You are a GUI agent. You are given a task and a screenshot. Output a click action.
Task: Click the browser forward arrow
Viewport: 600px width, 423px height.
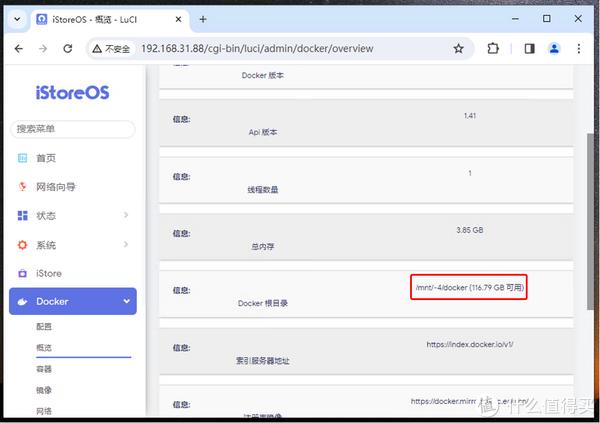click(x=43, y=49)
